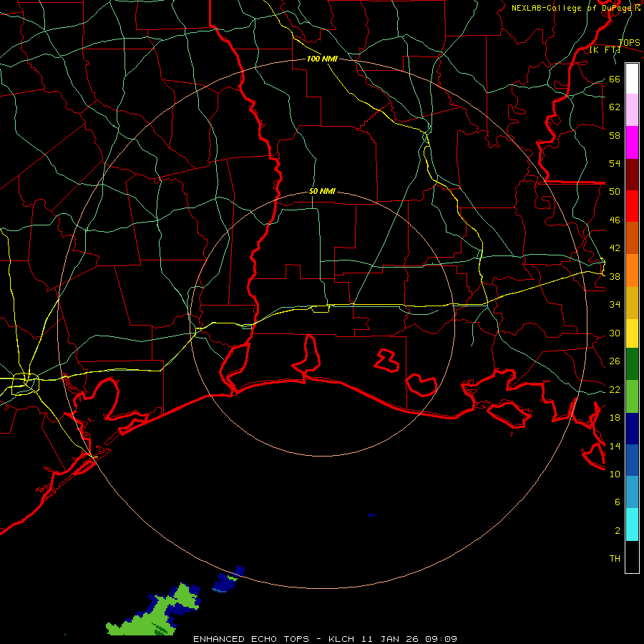The width and height of the screenshot is (644, 644).
Task: Click the bright yellow legend swatch
Action: pyautogui.click(x=632, y=333)
